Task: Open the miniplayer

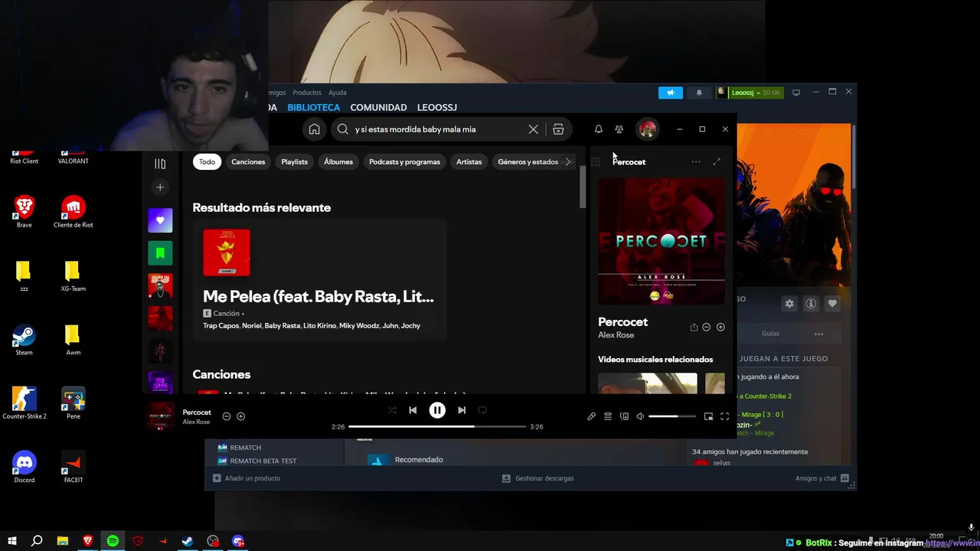Action: [708, 416]
